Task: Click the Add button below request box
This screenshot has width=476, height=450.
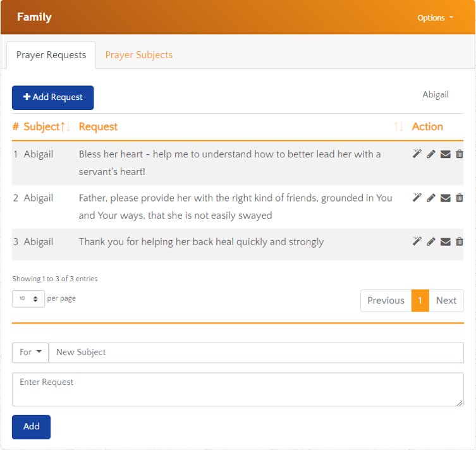Action: pyautogui.click(x=31, y=427)
